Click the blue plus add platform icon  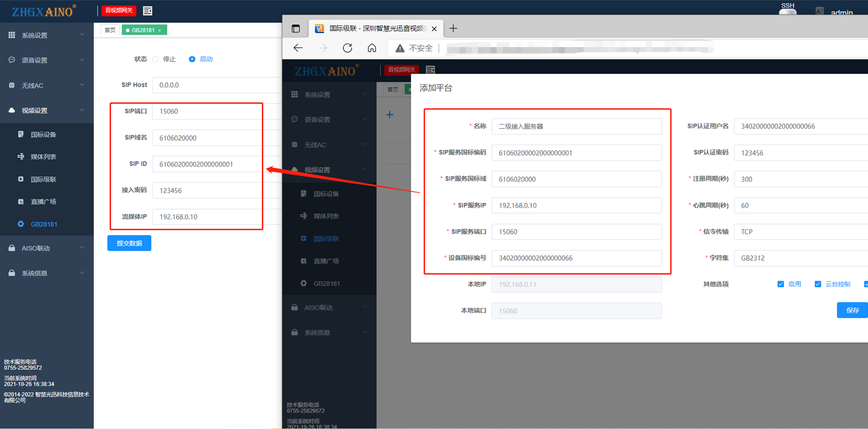click(390, 115)
